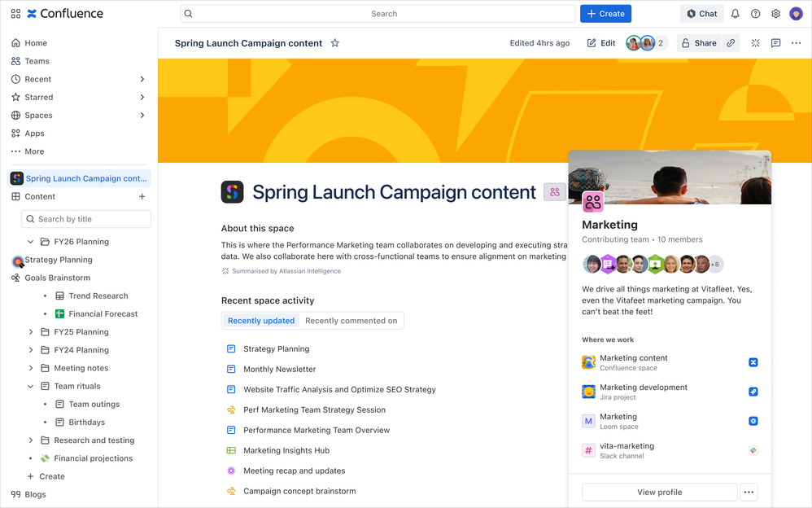812x508 pixels.
Task: Collapse the FY26 Planning folder
Action: 30,242
